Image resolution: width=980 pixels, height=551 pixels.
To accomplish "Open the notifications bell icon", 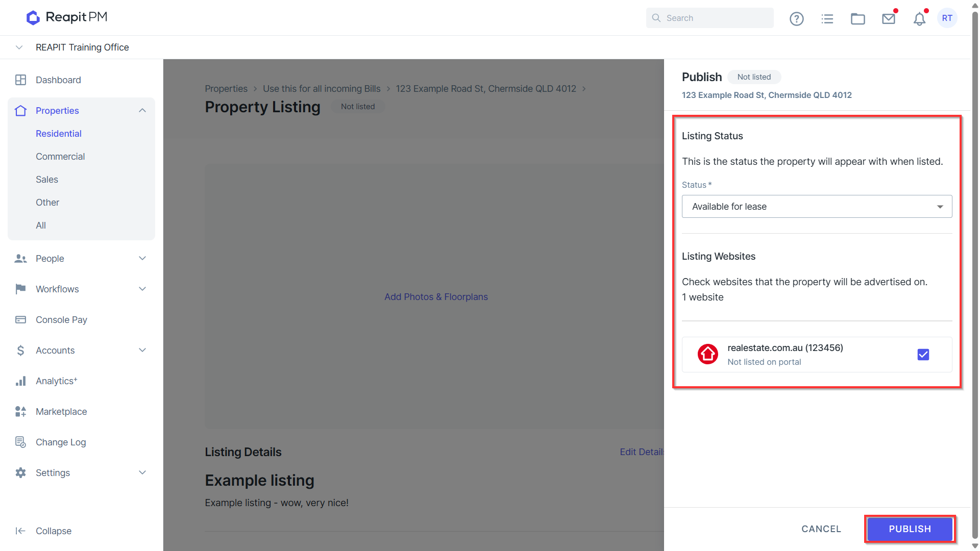I will 919,19.
